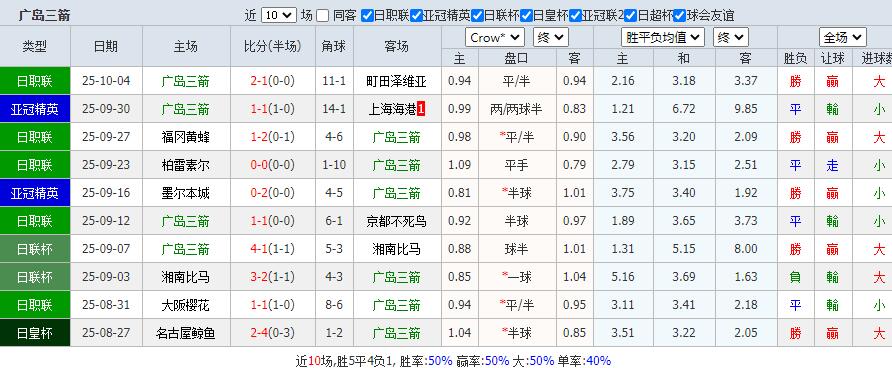The image size is (892, 368).
Task: Uncheck the 日联杯 league filter
Action: click(x=477, y=15)
